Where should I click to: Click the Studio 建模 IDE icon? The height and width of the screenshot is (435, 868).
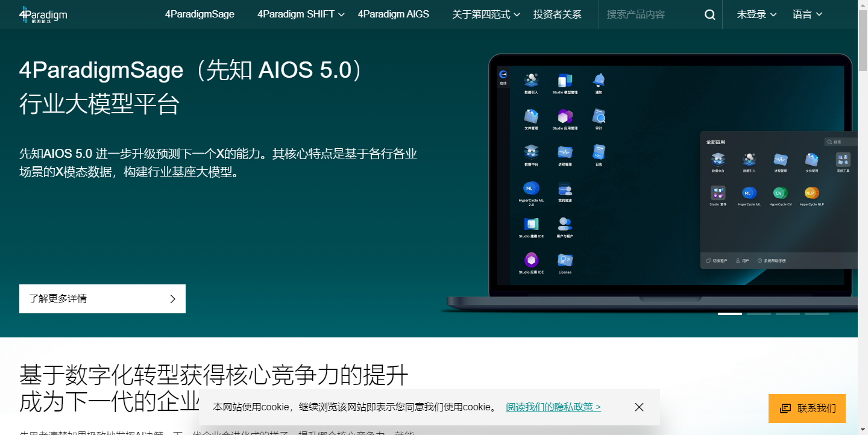click(531, 224)
